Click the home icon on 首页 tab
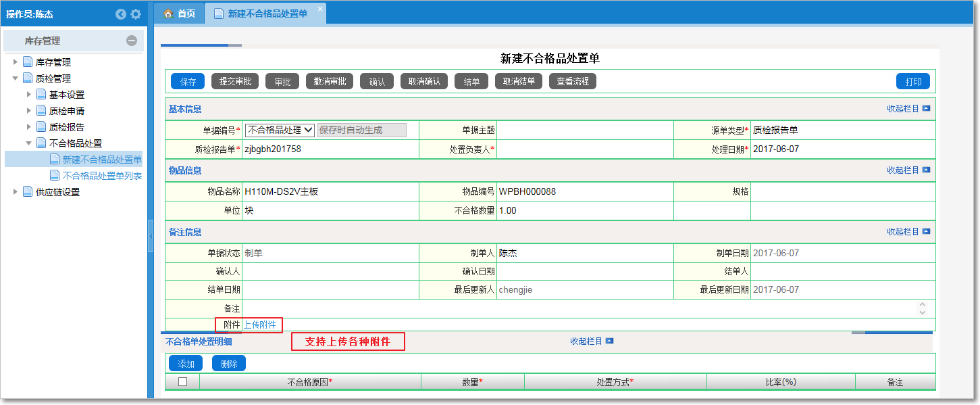The image size is (980, 405). [168, 14]
